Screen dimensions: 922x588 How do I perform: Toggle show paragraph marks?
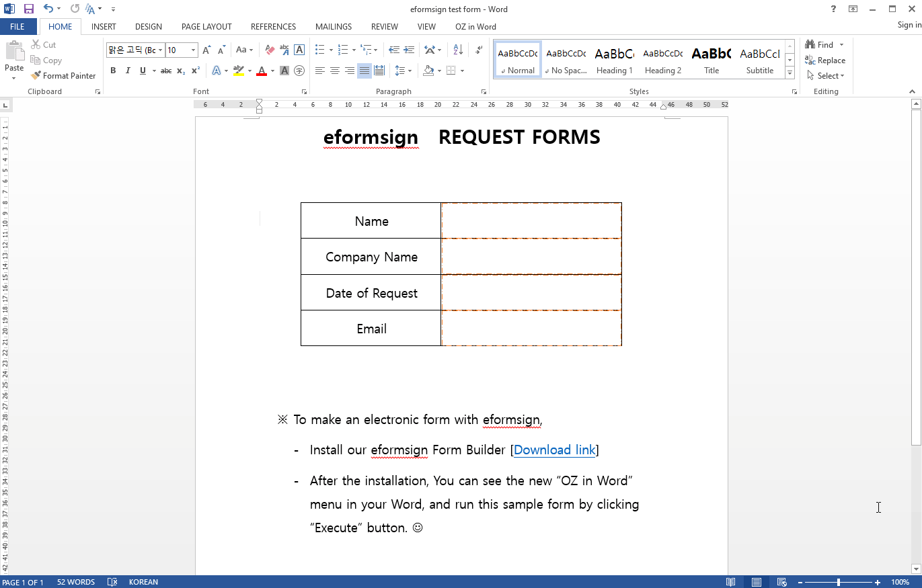[x=478, y=50]
